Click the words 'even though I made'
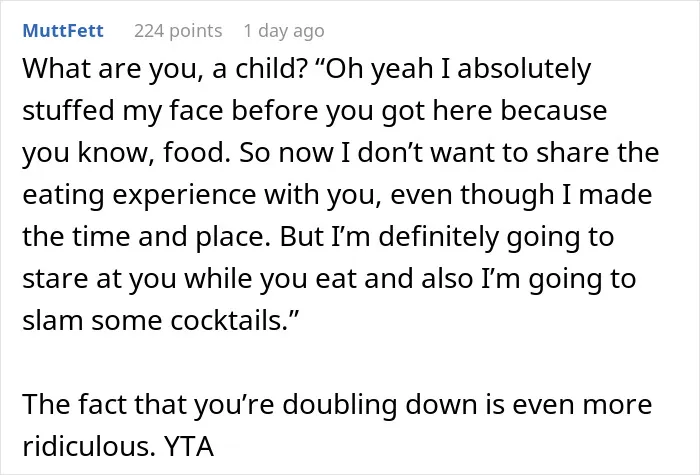The width and height of the screenshot is (700, 475). (521, 195)
